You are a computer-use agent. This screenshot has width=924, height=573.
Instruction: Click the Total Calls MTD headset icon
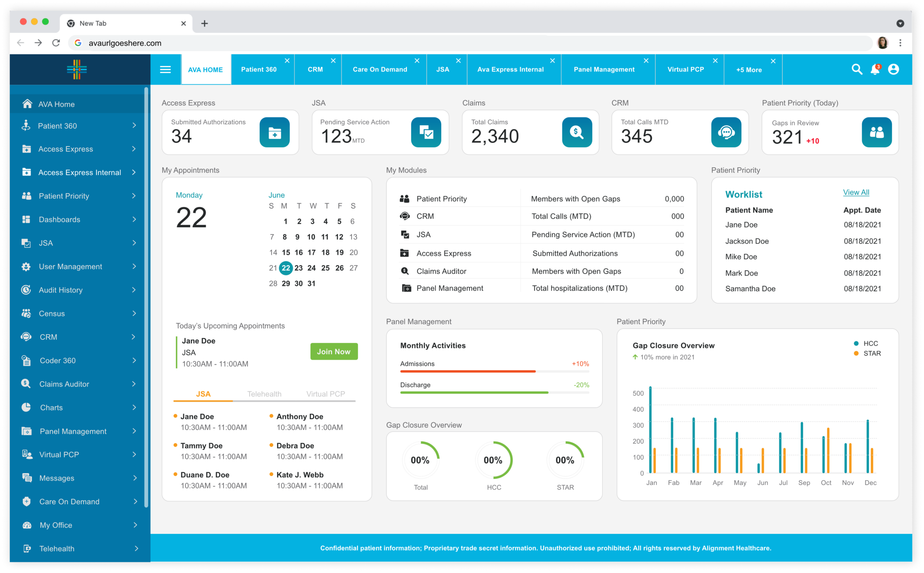point(726,132)
